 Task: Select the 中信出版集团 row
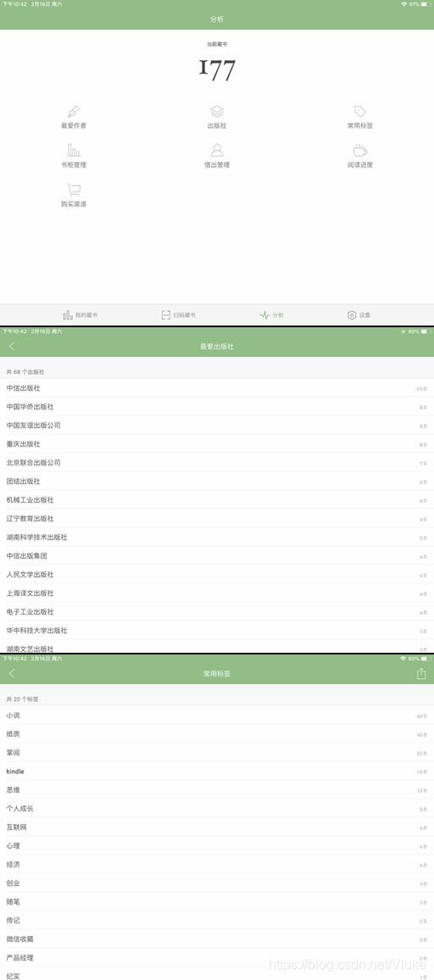(x=217, y=555)
